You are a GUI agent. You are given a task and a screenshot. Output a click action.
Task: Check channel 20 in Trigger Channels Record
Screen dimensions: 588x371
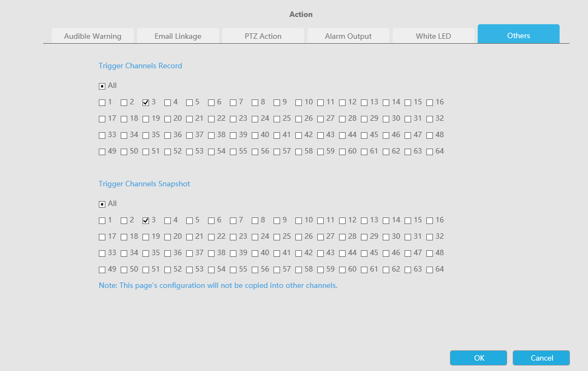(x=168, y=119)
